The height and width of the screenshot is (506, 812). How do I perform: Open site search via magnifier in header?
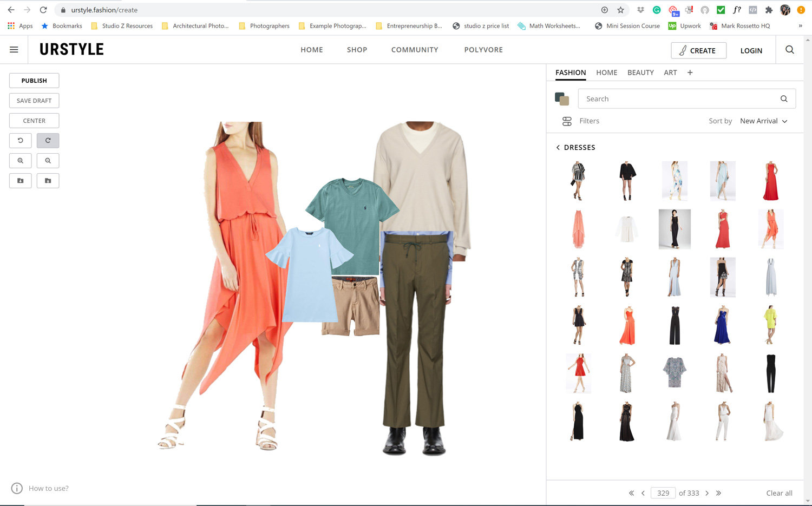click(x=790, y=50)
